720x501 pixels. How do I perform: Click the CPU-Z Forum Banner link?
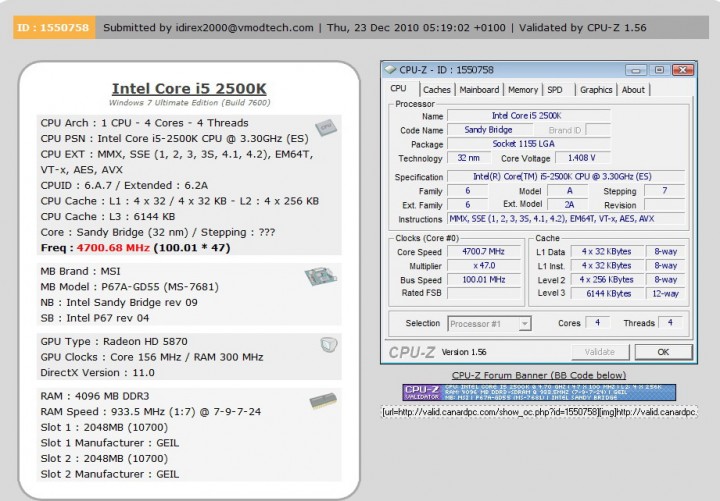click(x=539, y=375)
